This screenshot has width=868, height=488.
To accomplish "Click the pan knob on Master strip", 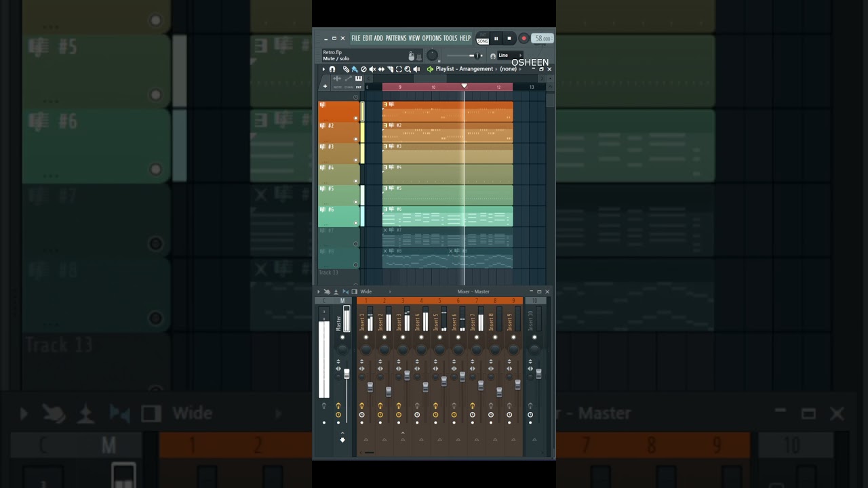I will pyautogui.click(x=342, y=350).
